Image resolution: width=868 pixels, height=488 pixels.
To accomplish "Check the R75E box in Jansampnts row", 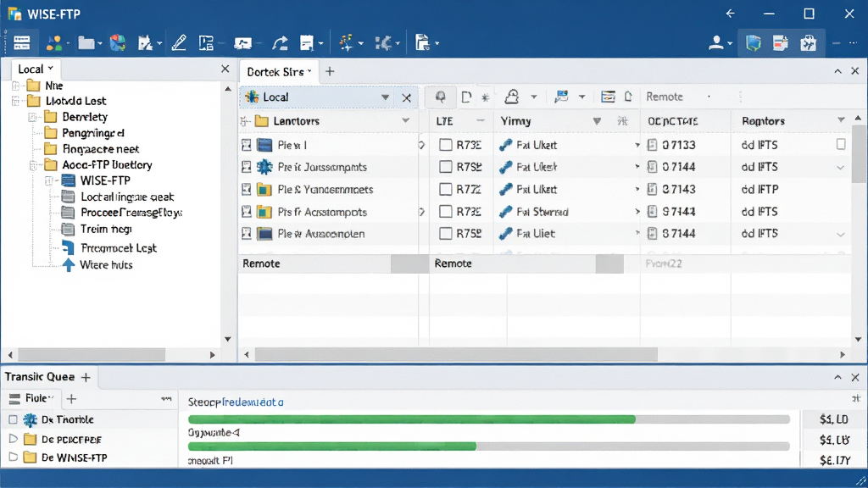I will tap(446, 167).
